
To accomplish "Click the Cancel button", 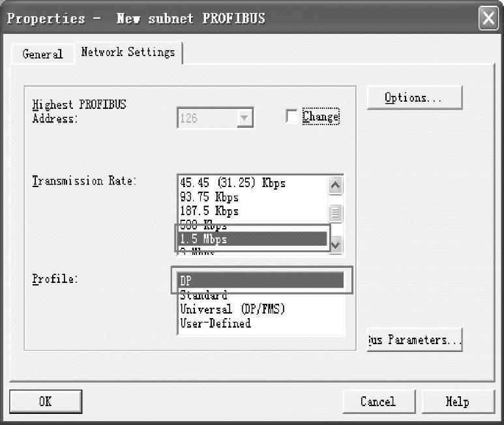I will point(379,402).
